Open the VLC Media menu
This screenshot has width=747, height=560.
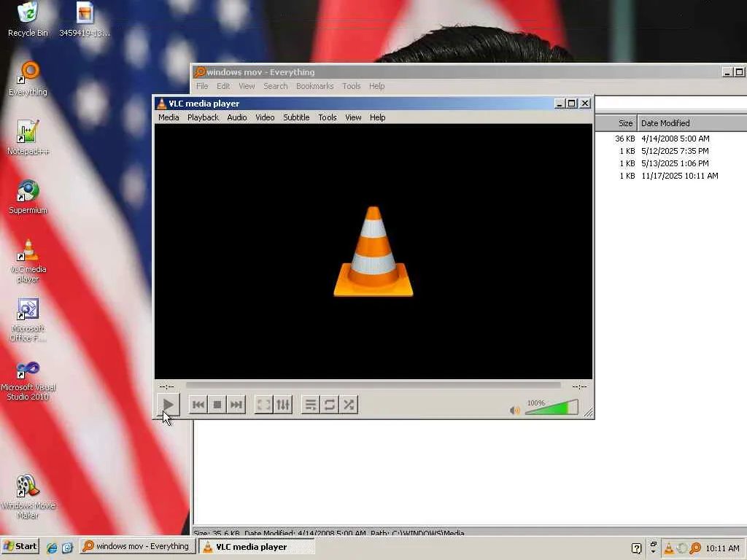[x=169, y=117]
